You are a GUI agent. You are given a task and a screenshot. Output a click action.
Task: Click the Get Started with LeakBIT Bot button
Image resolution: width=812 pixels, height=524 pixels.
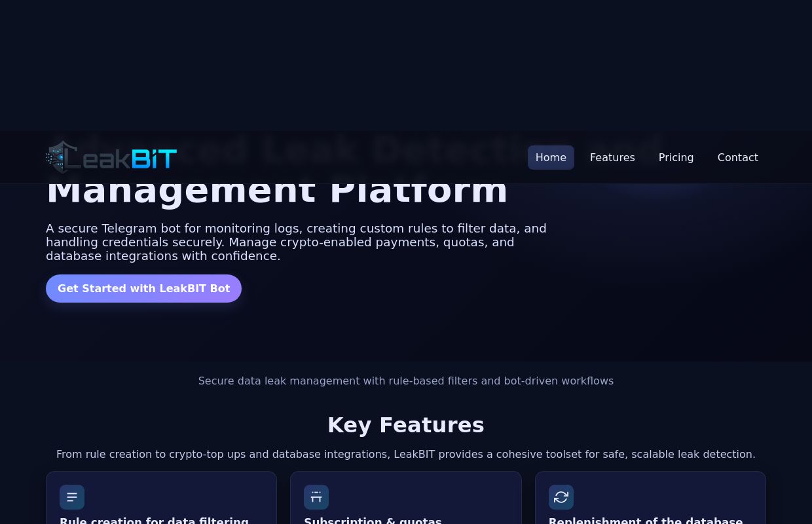(x=143, y=288)
